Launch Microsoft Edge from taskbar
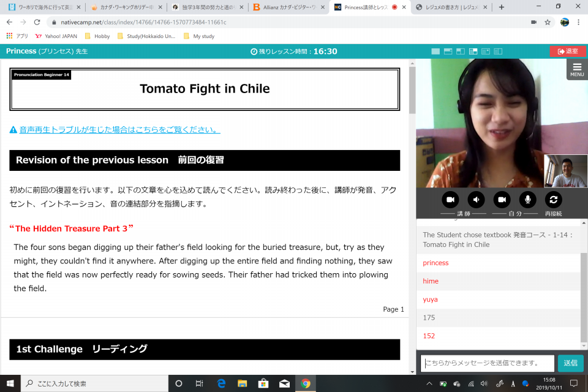 click(x=221, y=383)
